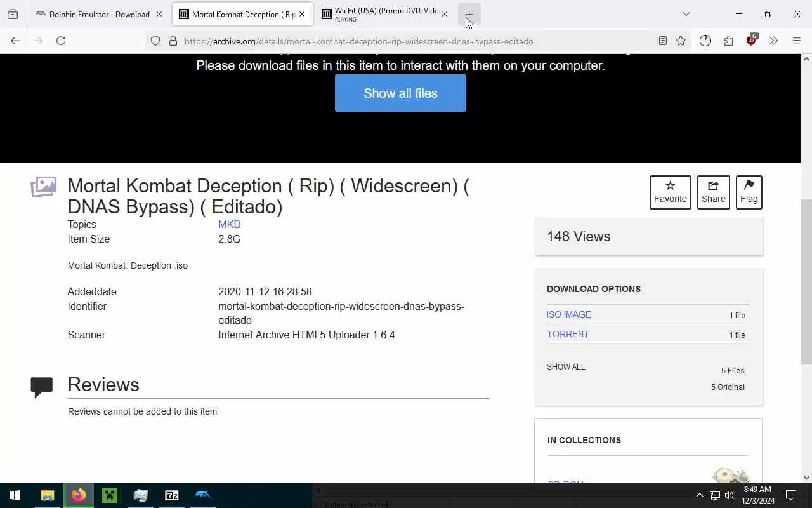Go forward to the next page
The width and height of the screenshot is (812, 508).
click(38, 41)
